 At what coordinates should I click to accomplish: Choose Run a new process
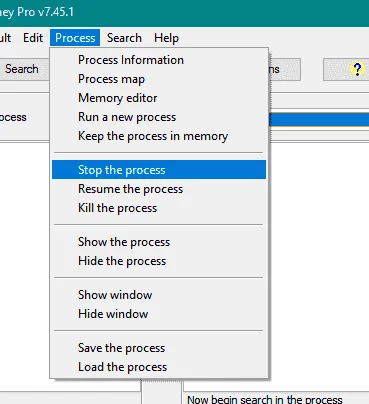pos(159,117)
